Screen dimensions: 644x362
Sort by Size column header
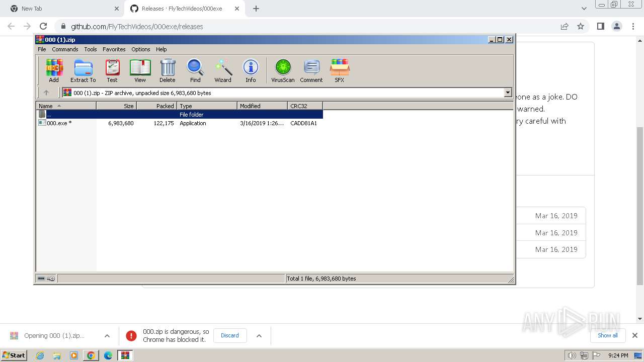click(x=116, y=106)
